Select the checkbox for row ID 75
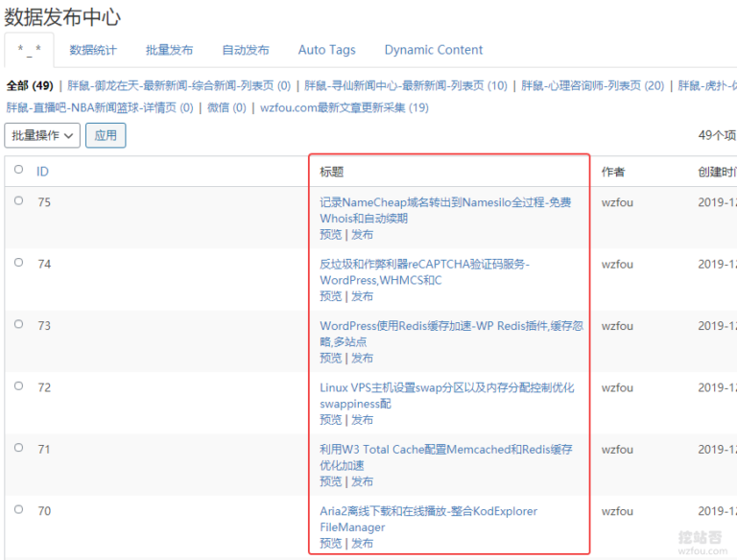737x560 pixels. coord(18,200)
